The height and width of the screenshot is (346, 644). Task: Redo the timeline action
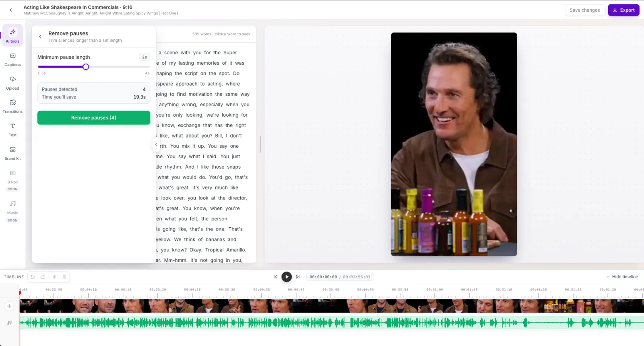pos(43,277)
